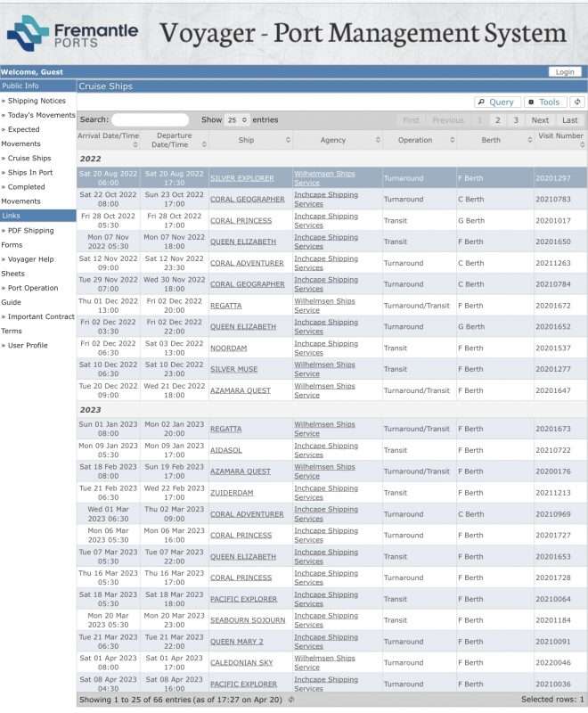
Task: Sort by Agency column arrows
Action: [x=378, y=140]
